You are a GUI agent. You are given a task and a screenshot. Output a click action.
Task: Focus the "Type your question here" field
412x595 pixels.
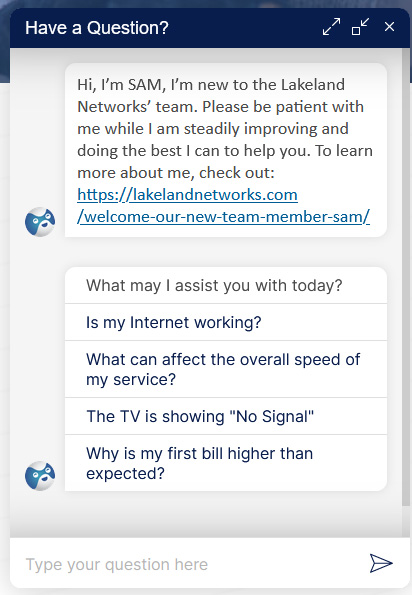pyautogui.click(x=190, y=564)
